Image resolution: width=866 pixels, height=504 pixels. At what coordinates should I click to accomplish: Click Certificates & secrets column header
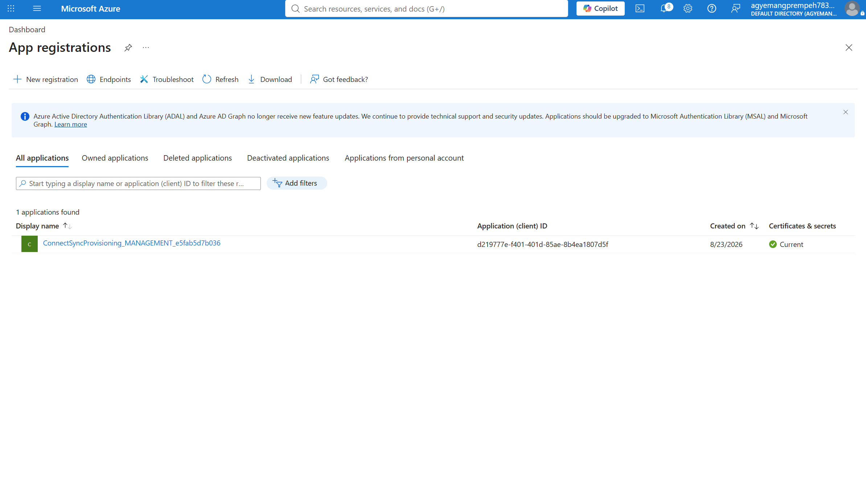pyautogui.click(x=802, y=226)
